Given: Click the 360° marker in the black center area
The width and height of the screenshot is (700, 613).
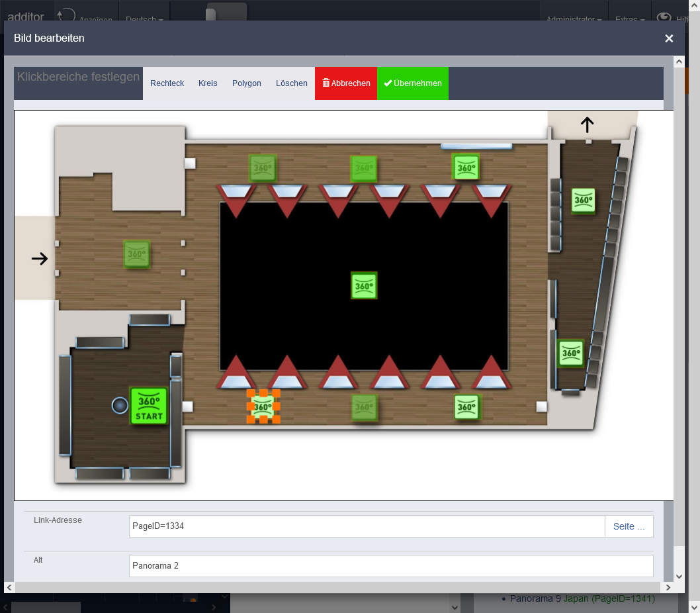Looking at the screenshot, I should point(364,285).
